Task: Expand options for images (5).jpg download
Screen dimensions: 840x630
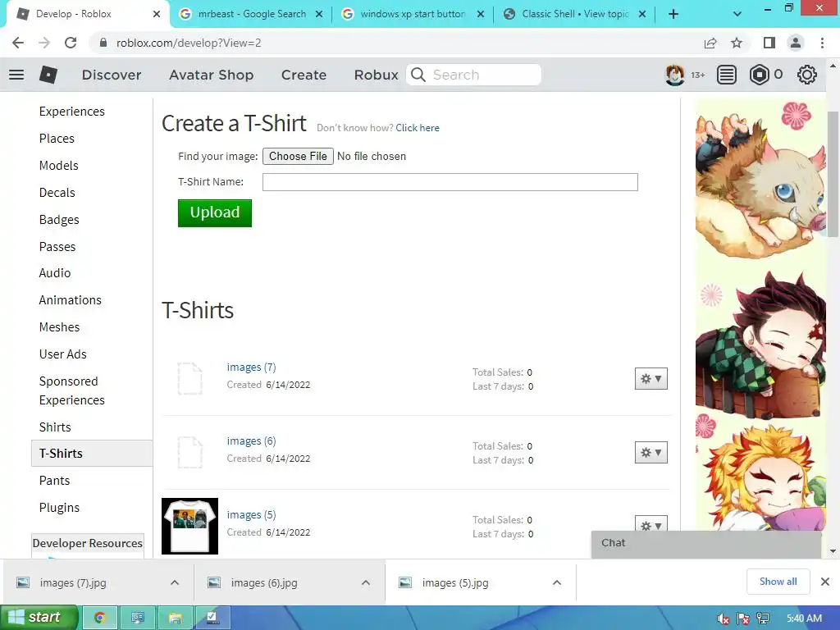Action: point(557,582)
